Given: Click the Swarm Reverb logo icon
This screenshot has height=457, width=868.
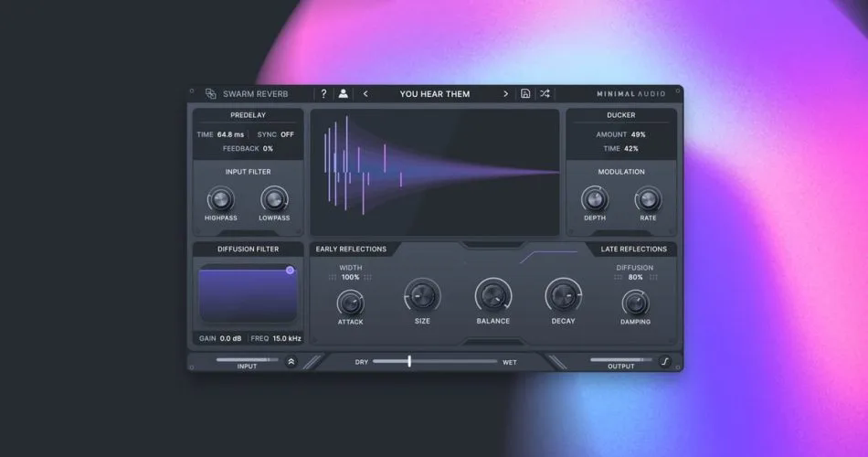Looking at the screenshot, I should pos(210,93).
